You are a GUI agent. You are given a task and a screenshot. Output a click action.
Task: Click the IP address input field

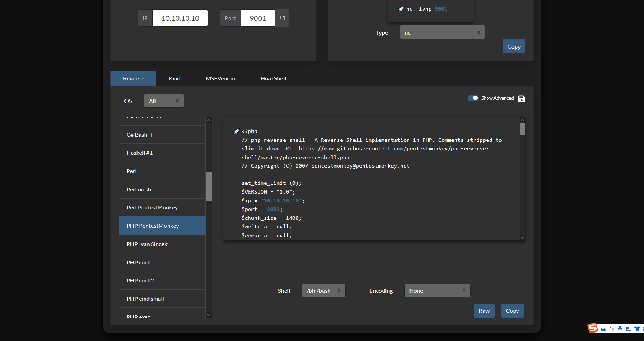click(x=180, y=18)
